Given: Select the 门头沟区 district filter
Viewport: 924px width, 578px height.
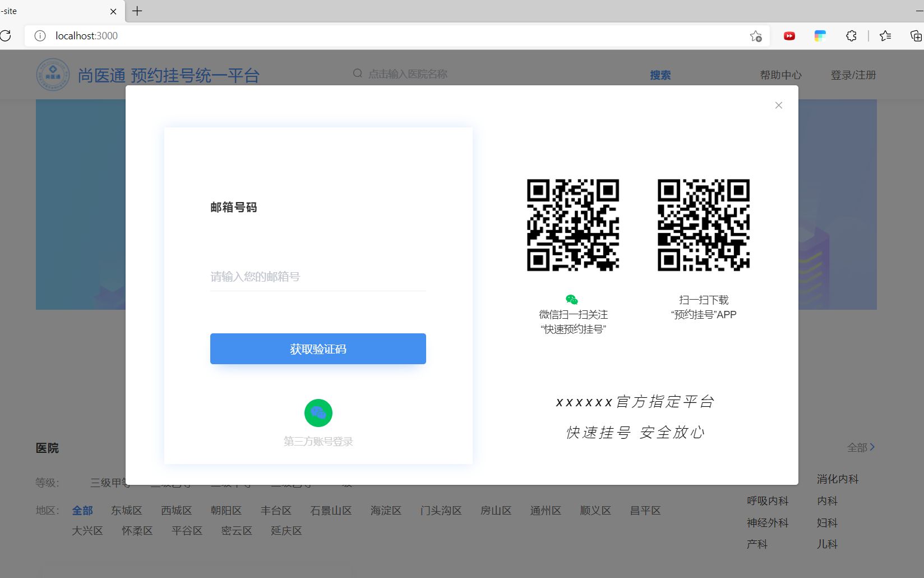Looking at the screenshot, I should [x=441, y=511].
